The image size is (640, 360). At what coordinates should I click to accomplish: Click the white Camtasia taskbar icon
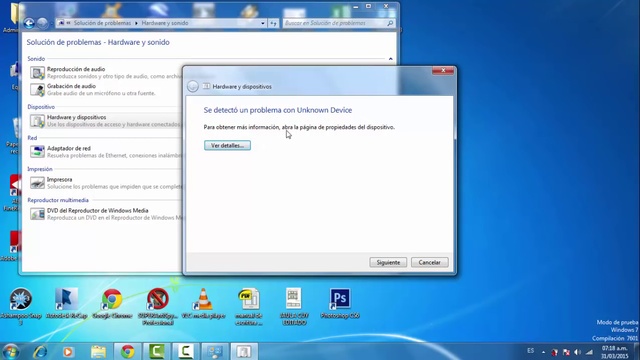click(x=186, y=351)
